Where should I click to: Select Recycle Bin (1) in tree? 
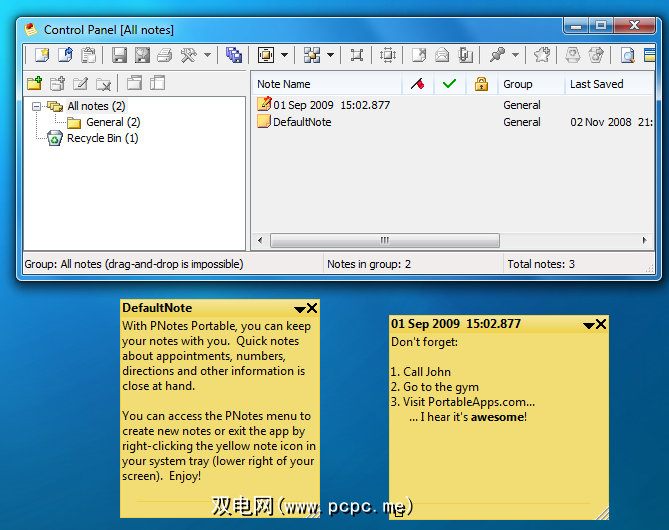(x=102, y=138)
